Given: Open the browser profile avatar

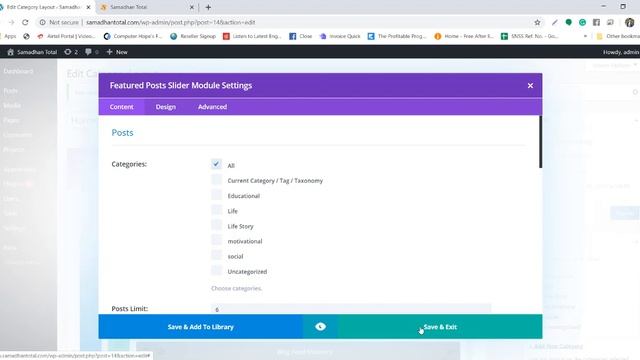Looking at the screenshot, I should 629,22.
